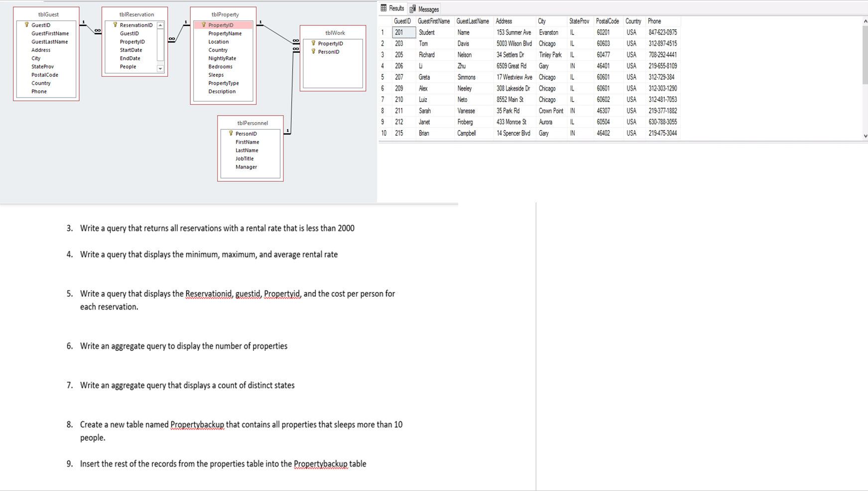Click the scroll-up arrow on the results pane scrollbar
Image resolution: width=868 pixels, height=491 pixels.
click(x=865, y=21)
